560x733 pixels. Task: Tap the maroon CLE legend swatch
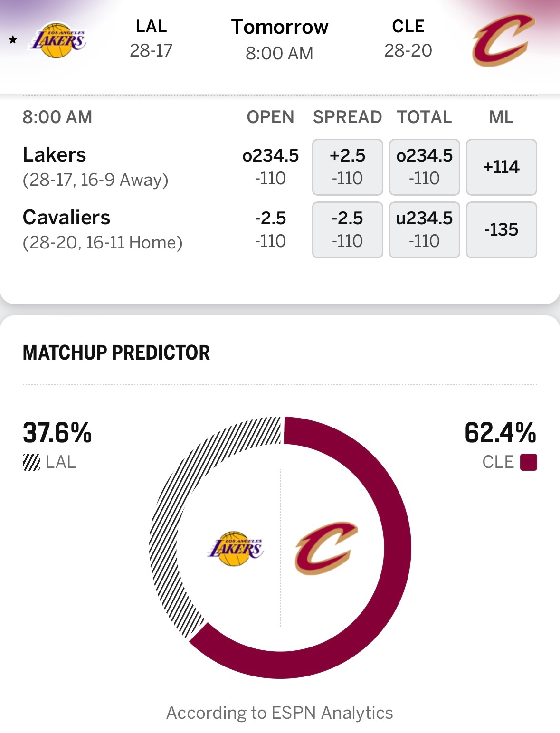tap(528, 462)
